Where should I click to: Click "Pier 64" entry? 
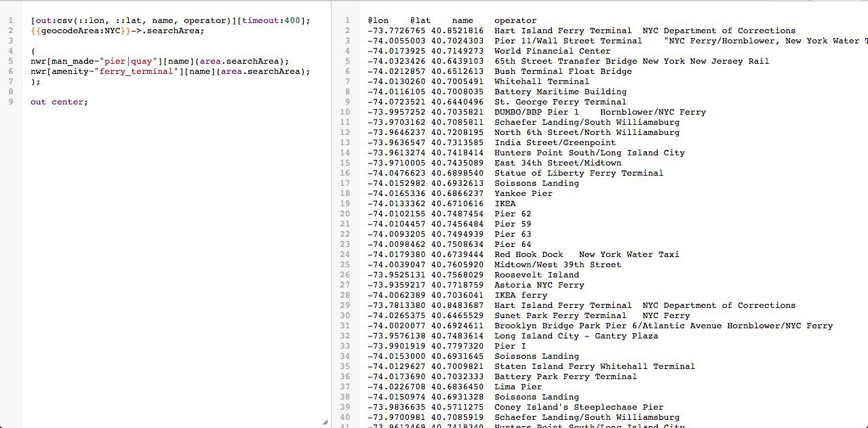pyautogui.click(x=513, y=244)
